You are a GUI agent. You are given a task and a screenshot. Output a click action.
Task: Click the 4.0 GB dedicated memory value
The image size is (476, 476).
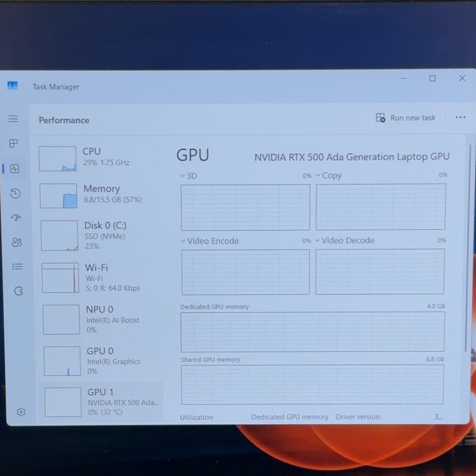(x=436, y=306)
